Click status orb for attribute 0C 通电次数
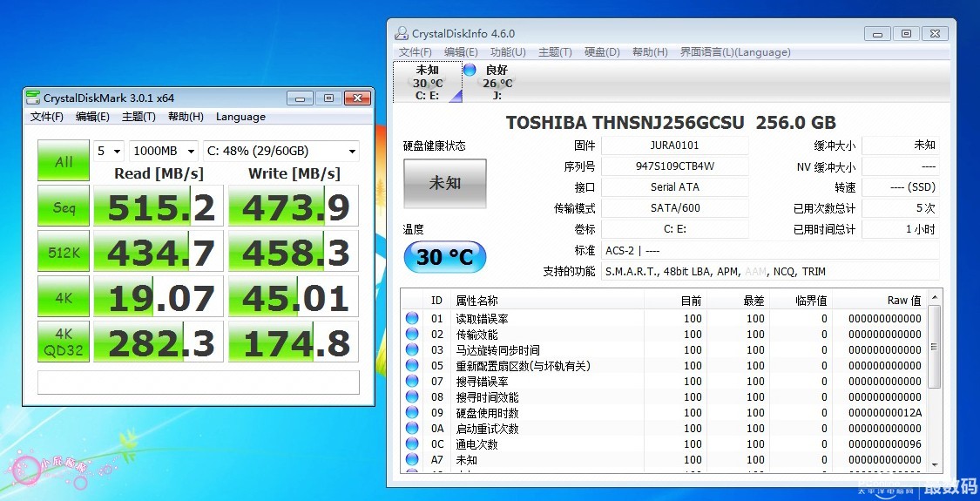The width and height of the screenshot is (980, 501). (x=412, y=444)
